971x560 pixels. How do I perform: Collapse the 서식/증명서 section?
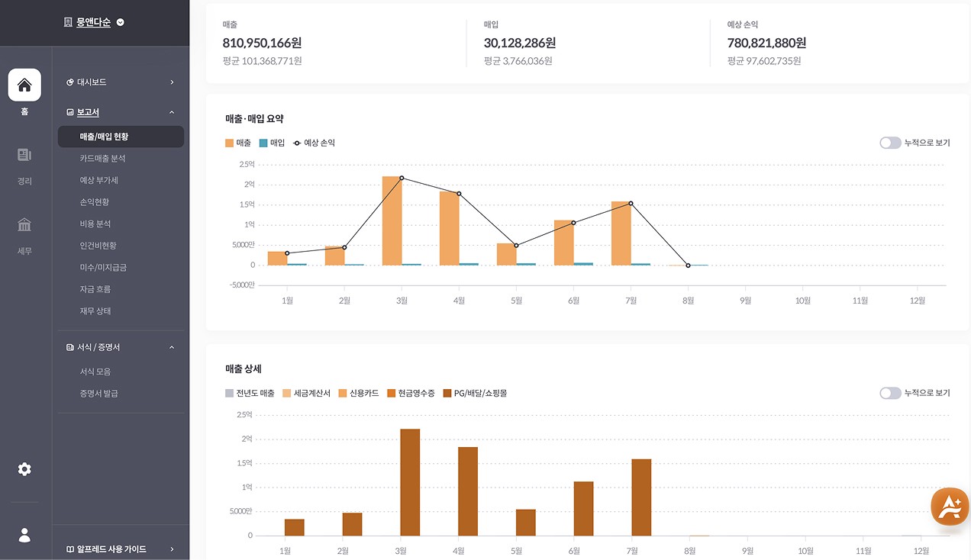[x=173, y=346]
